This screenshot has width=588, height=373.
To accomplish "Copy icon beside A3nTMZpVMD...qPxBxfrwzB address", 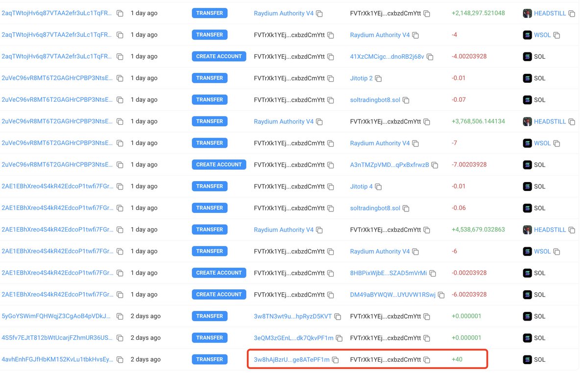I will coord(435,165).
